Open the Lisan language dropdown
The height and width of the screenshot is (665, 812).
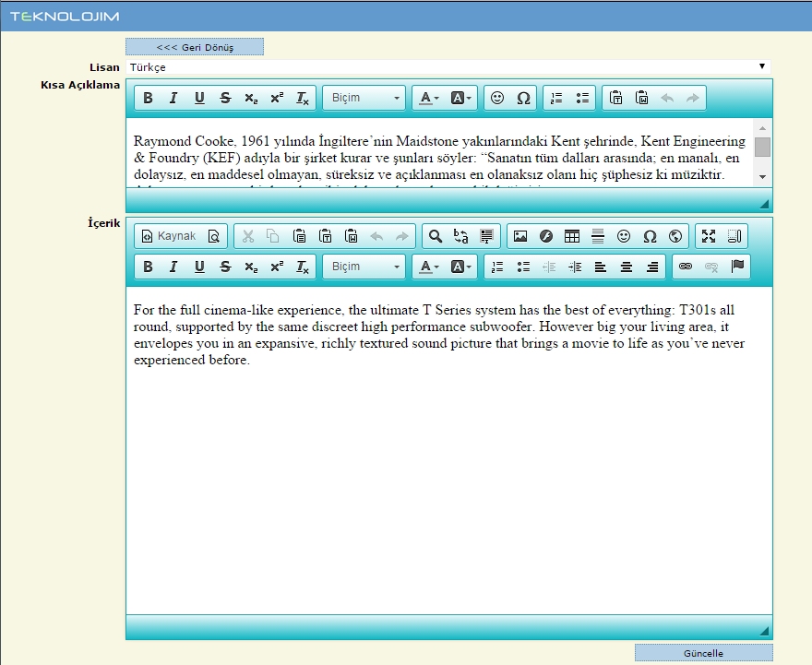(448, 66)
